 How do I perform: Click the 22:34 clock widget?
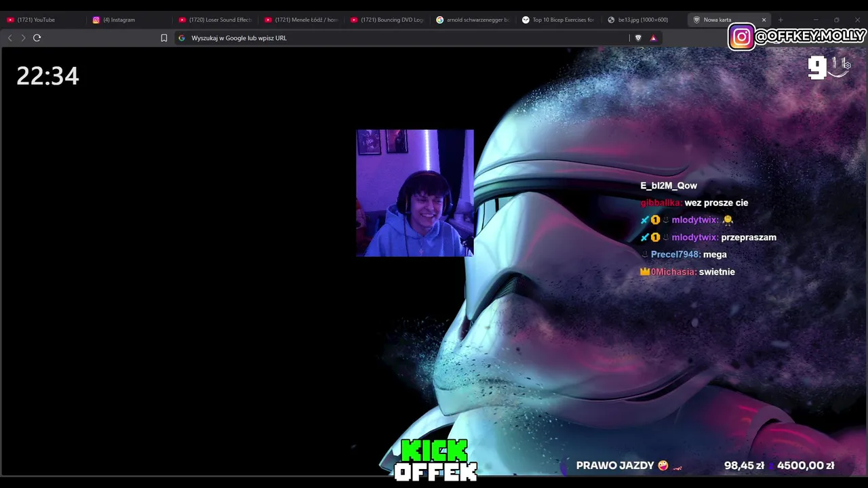[x=47, y=75]
